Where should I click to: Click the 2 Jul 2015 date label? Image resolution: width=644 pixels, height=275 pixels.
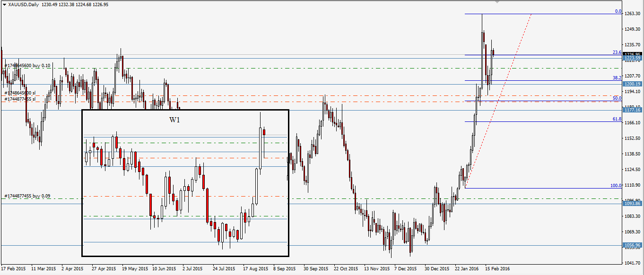click(x=193, y=269)
